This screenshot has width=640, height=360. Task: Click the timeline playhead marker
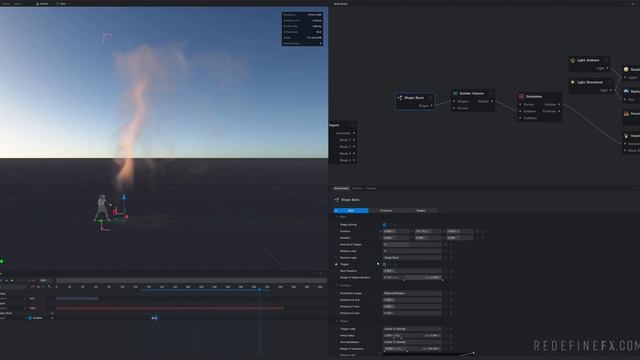(259, 289)
